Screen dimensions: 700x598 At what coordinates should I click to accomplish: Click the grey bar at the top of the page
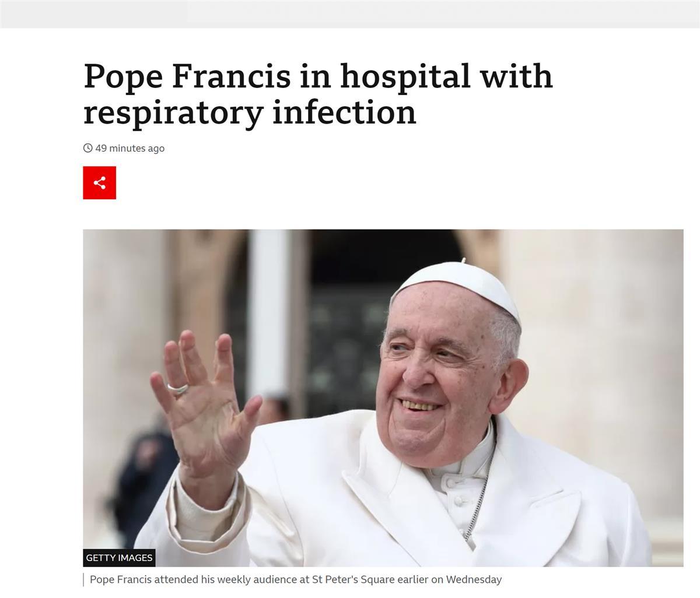point(350,13)
